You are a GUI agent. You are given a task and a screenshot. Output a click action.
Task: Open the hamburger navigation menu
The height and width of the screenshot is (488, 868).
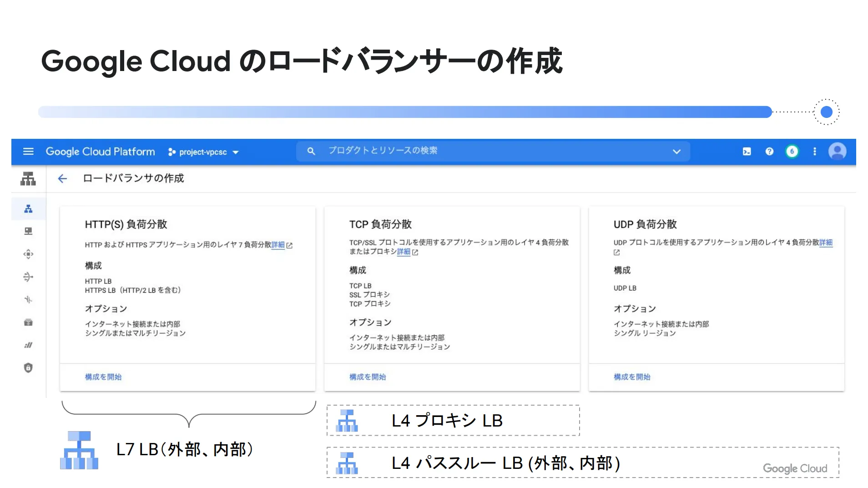click(x=28, y=152)
